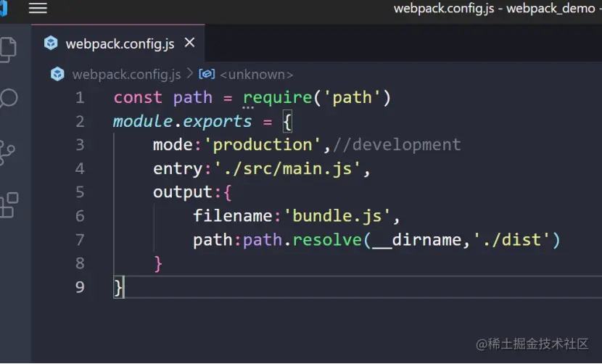This screenshot has height=364, width=602.
Task: Click line number 2 in gutter
Action: 80,121
